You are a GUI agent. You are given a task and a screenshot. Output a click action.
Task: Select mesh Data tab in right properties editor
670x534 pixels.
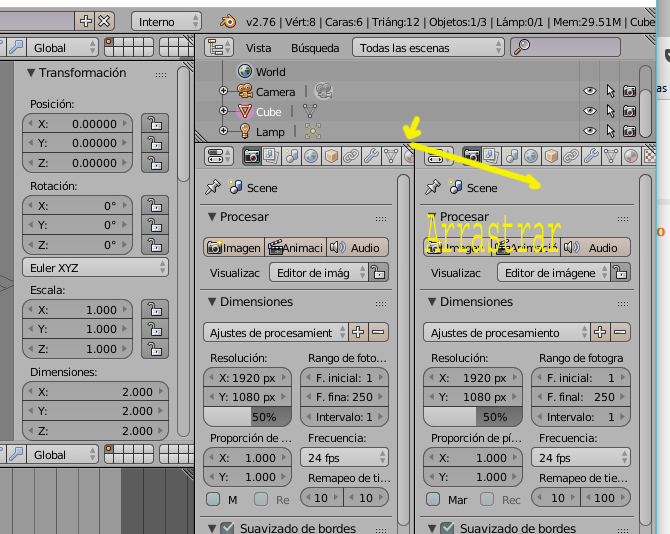click(x=611, y=156)
